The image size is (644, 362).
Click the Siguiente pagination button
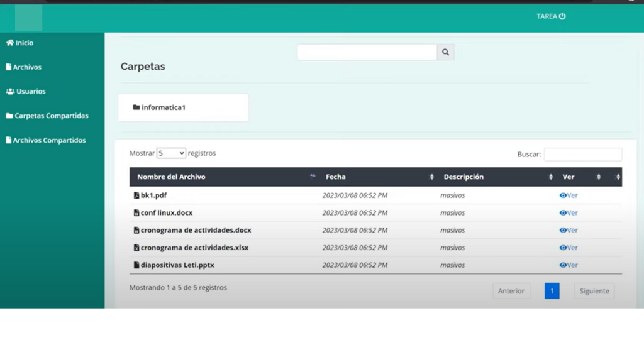(594, 291)
